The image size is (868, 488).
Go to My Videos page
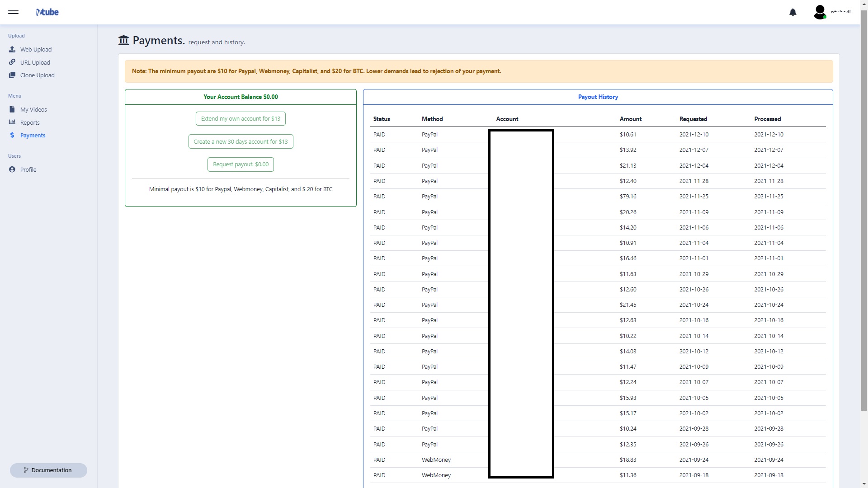(33, 109)
